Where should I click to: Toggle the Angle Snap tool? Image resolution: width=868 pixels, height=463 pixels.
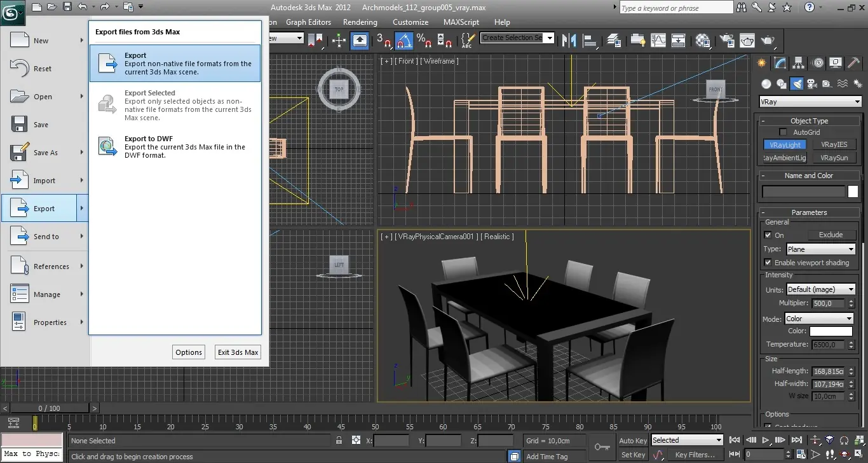click(x=404, y=41)
